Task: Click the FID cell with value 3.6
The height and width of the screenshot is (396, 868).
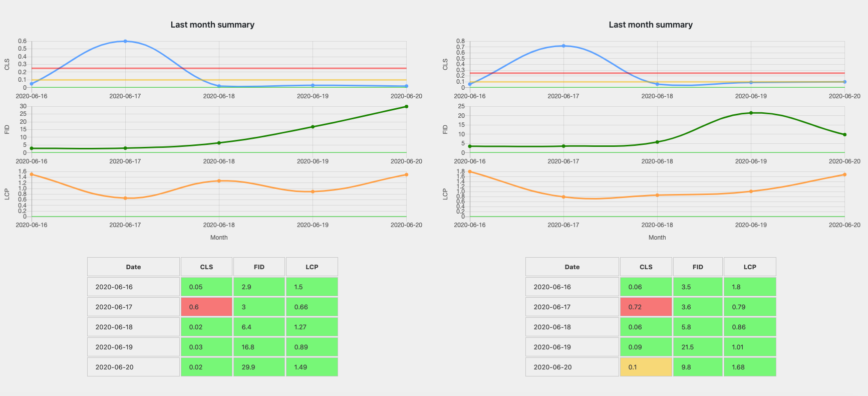Action: [x=698, y=307]
